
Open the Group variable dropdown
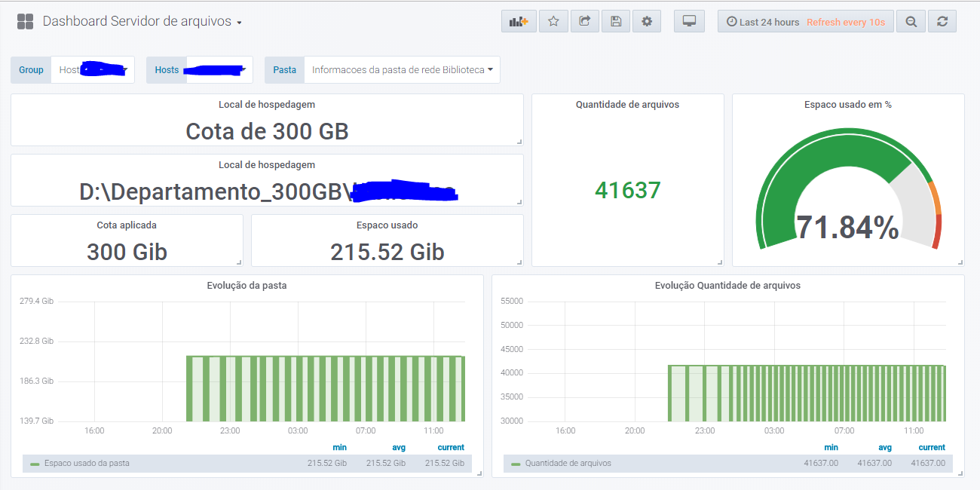(93, 69)
